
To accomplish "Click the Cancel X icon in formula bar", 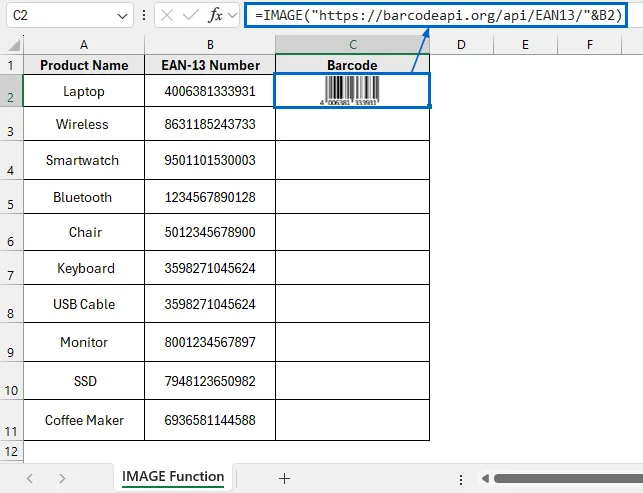I will pyautogui.click(x=167, y=16).
